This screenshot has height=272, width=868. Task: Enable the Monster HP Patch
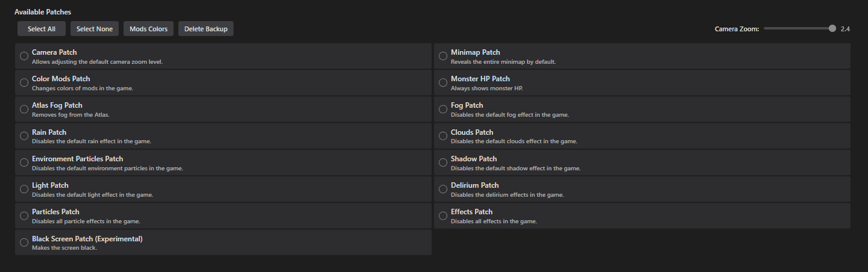(x=443, y=83)
